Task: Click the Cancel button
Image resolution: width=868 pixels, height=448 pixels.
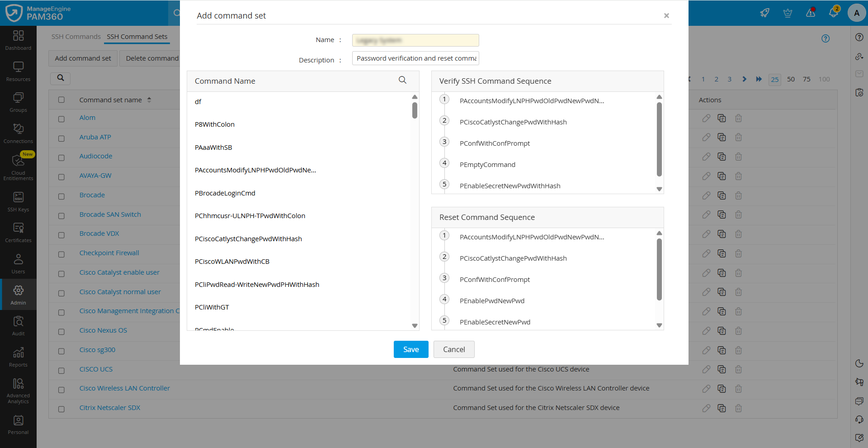Action: [453, 349]
